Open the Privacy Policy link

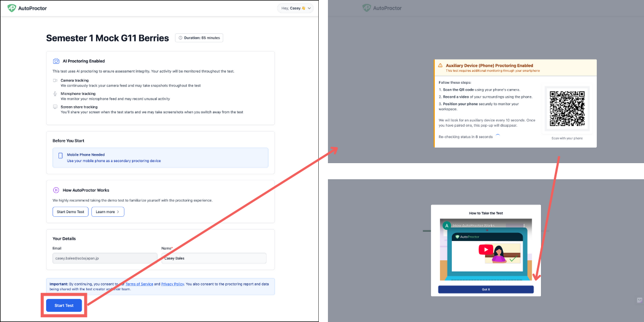click(x=172, y=284)
